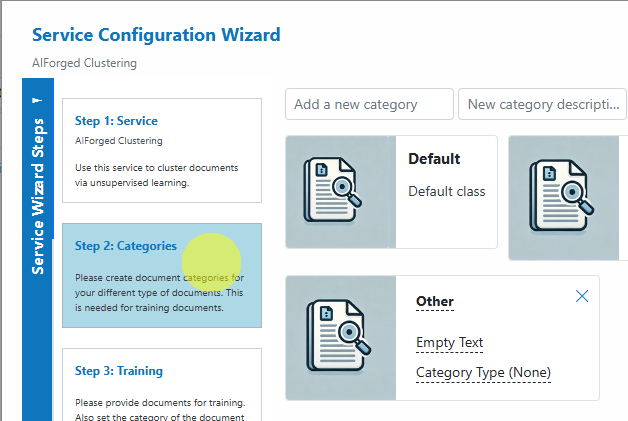Click the pin icon above Service Wizard Steps
Screen dimensions: 628x421
[x=37, y=100]
